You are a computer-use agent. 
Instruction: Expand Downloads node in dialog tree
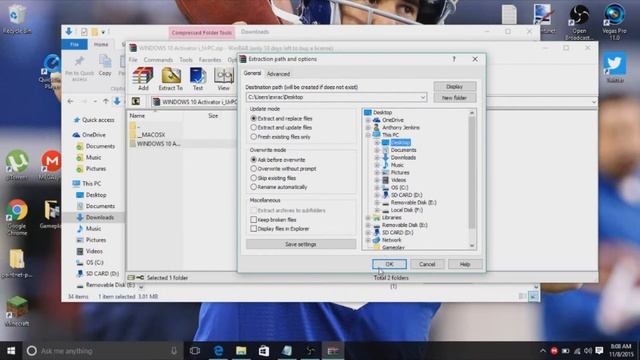coord(377,158)
